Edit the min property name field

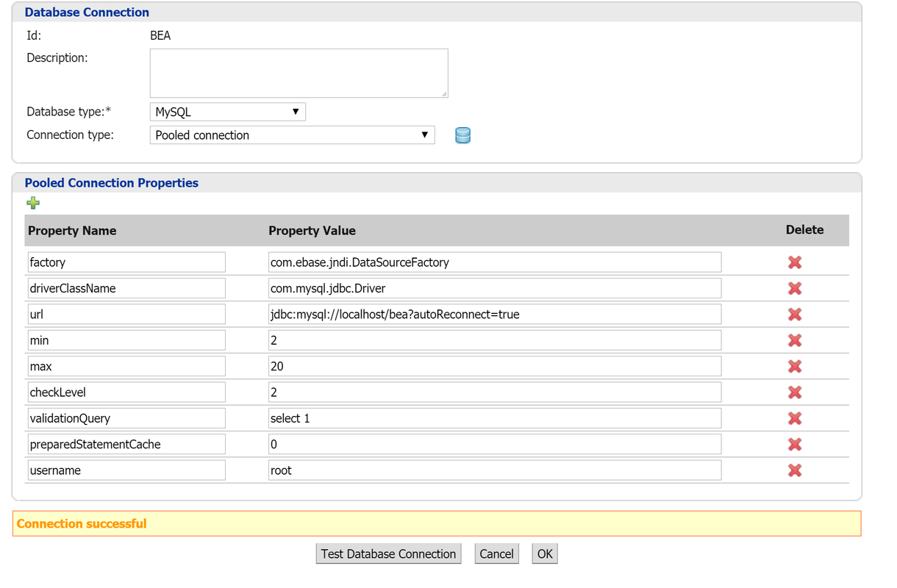126,340
